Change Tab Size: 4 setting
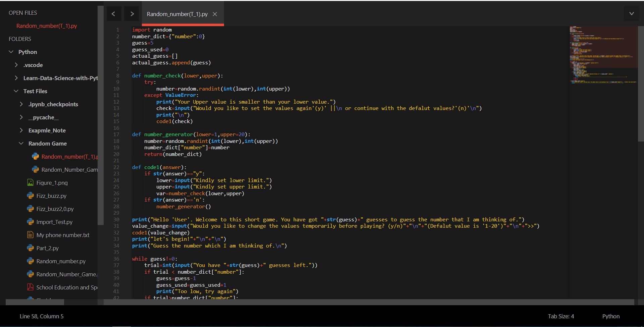 click(561, 316)
